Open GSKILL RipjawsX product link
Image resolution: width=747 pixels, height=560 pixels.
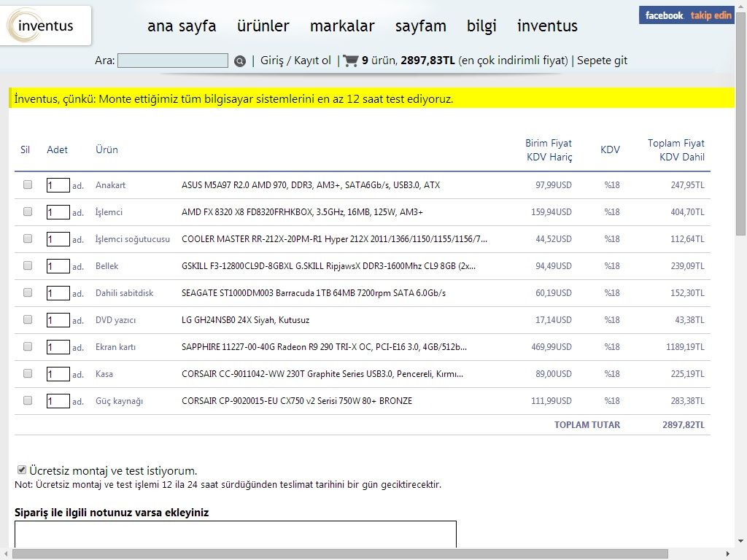(328, 266)
